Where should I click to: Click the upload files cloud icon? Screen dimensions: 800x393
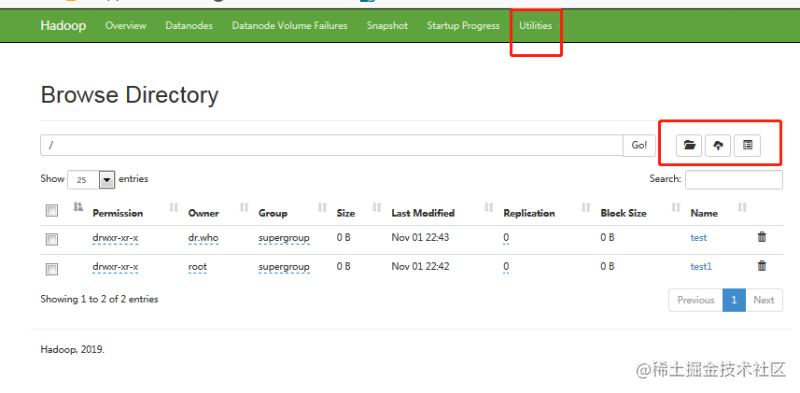click(718, 145)
